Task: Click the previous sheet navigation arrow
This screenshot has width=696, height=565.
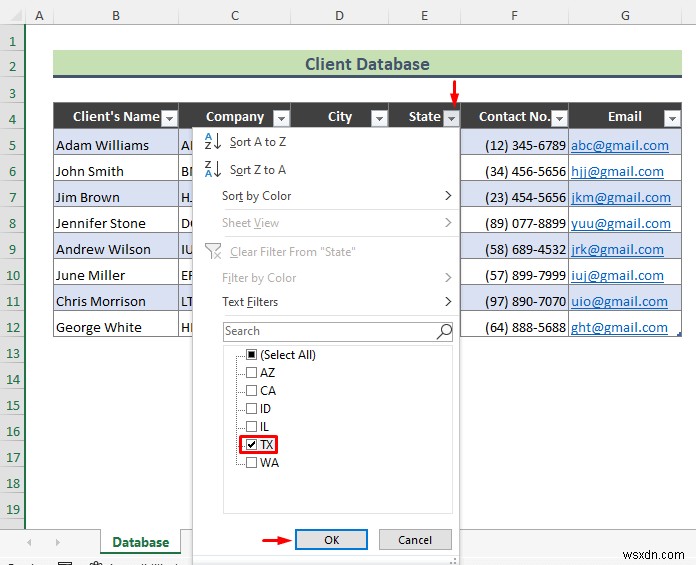Action: click(x=29, y=542)
